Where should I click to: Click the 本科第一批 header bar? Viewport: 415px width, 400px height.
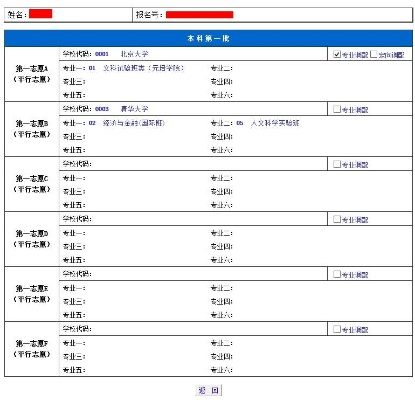pyautogui.click(x=208, y=38)
